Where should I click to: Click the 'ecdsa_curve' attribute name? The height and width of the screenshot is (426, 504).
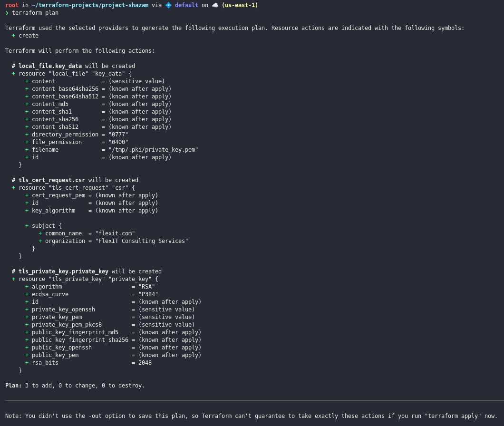coord(50,294)
